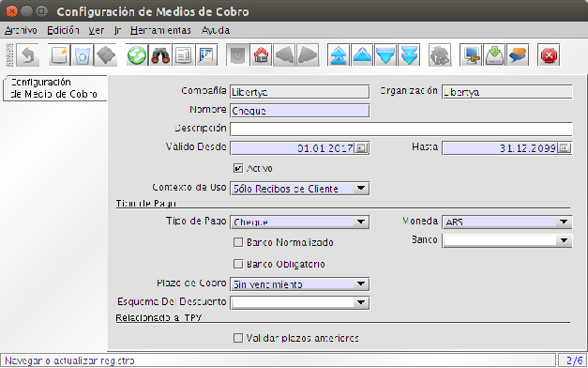Click the empty Descripción field
588x368 pixels.
point(401,130)
